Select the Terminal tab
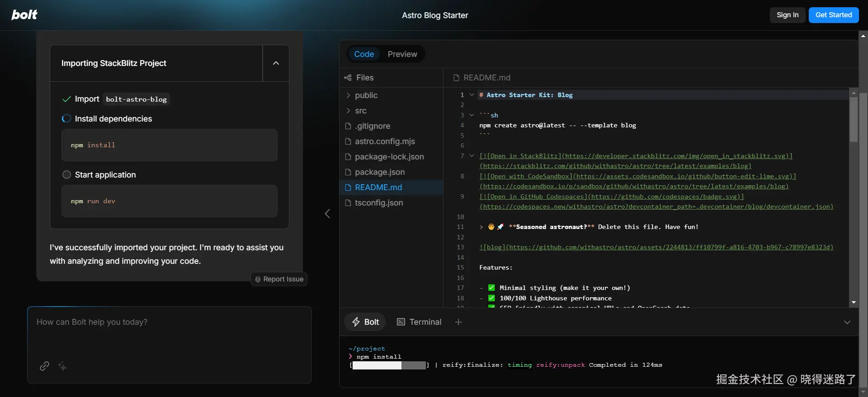The width and height of the screenshot is (868, 397). [x=419, y=322]
